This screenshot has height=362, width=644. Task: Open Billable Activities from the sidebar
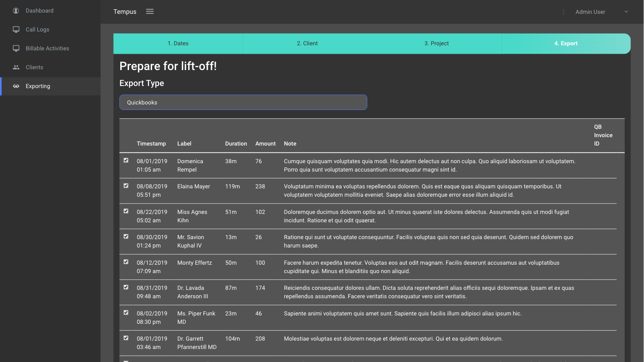coord(47,48)
